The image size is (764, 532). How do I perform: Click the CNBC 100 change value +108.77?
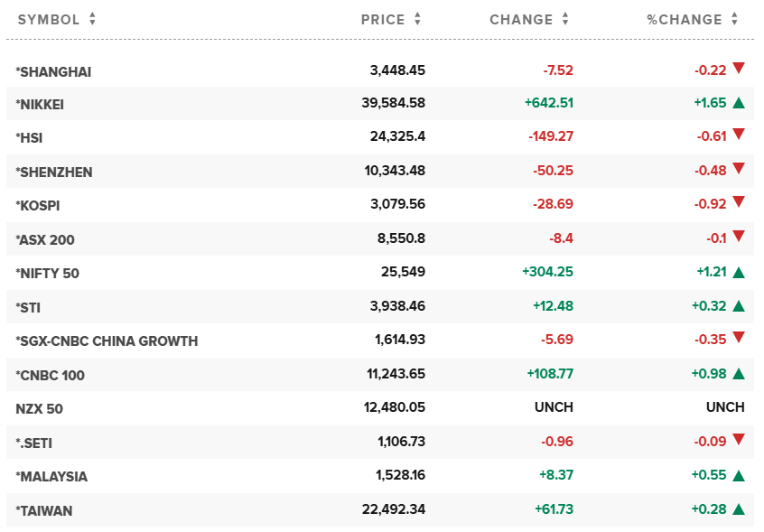click(548, 374)
